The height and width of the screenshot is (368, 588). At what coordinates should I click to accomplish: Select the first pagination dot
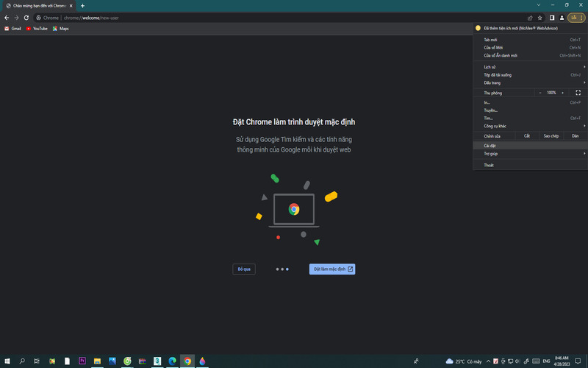[x=278, y=269]
